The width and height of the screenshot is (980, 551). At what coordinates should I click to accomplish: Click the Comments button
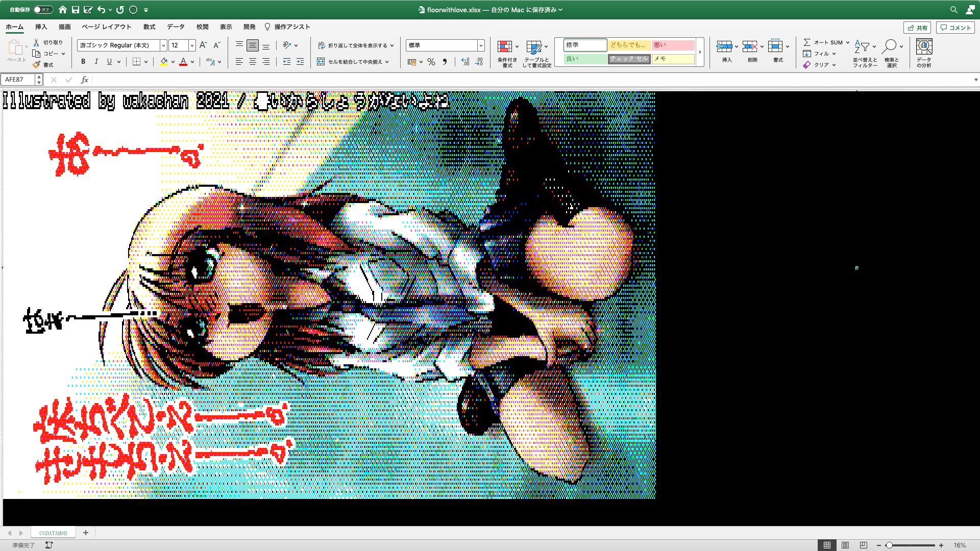click(955, 28)
